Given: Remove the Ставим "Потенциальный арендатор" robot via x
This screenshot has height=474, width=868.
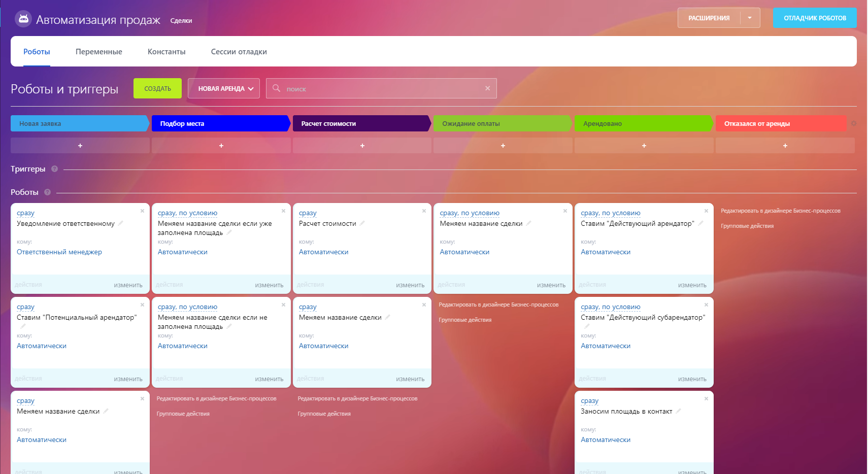Looking at the screenshot, I should point(142,304).
